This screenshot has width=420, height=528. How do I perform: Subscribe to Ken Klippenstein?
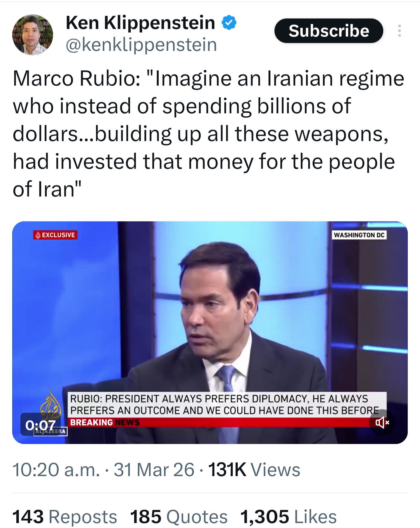click(x=329, y=31)
